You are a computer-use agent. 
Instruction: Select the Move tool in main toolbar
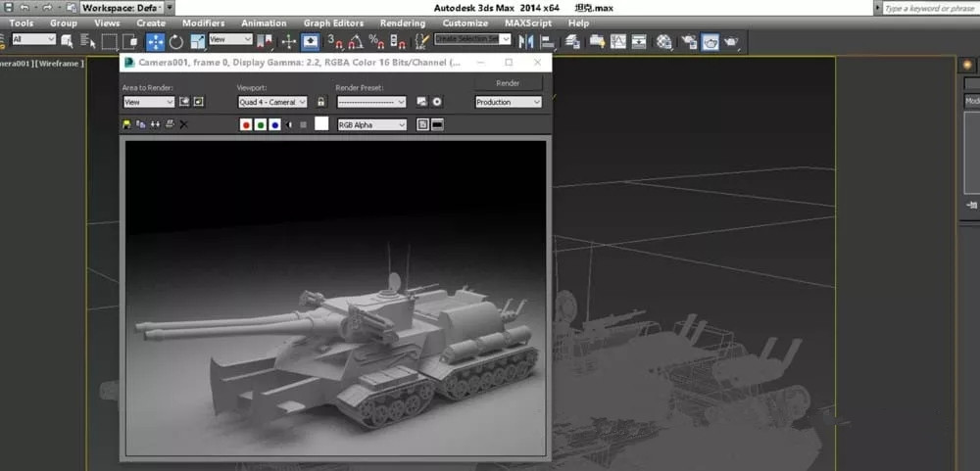pyautogui.click(x=155, y=42)
